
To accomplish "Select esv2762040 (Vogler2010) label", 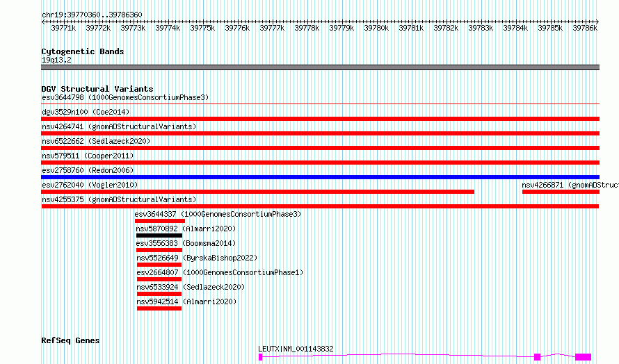I will click(90, 185).
